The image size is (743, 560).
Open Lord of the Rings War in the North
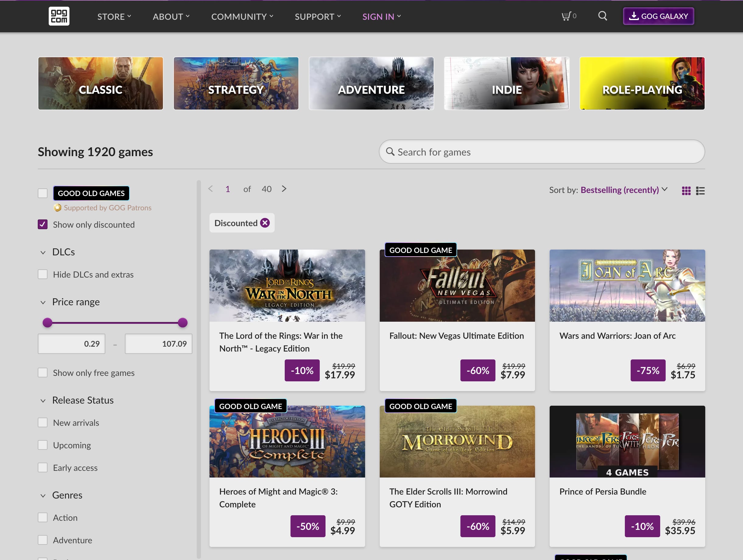281,342
